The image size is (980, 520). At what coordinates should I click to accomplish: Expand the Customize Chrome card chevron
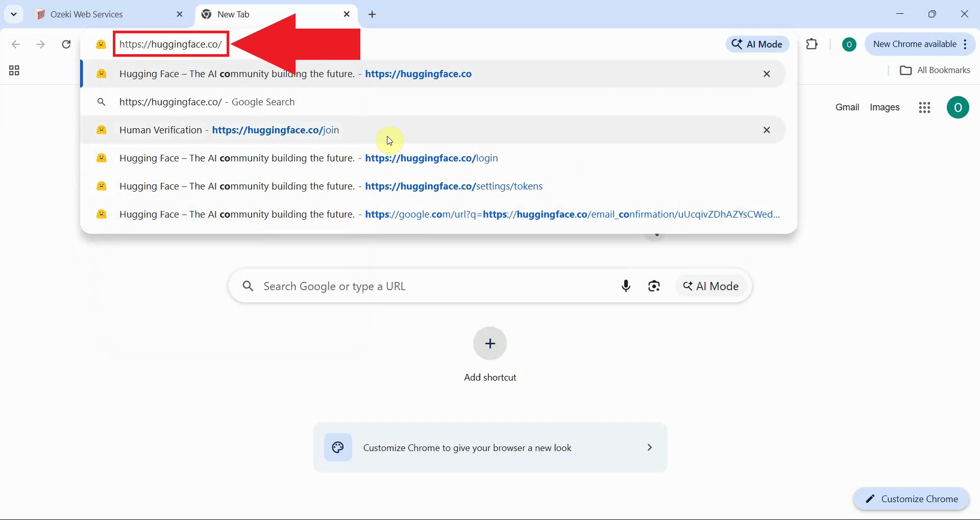coord(649,447)
